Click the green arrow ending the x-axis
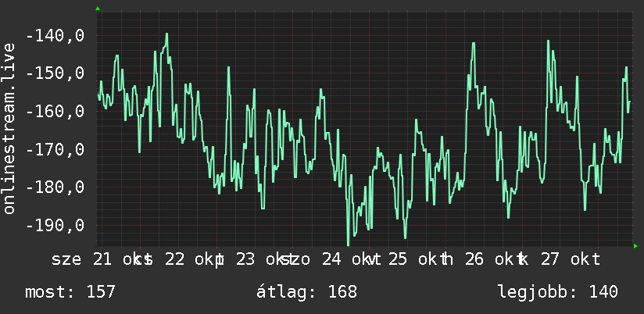Viewport: 644px width, 314px height. [635, 246]
